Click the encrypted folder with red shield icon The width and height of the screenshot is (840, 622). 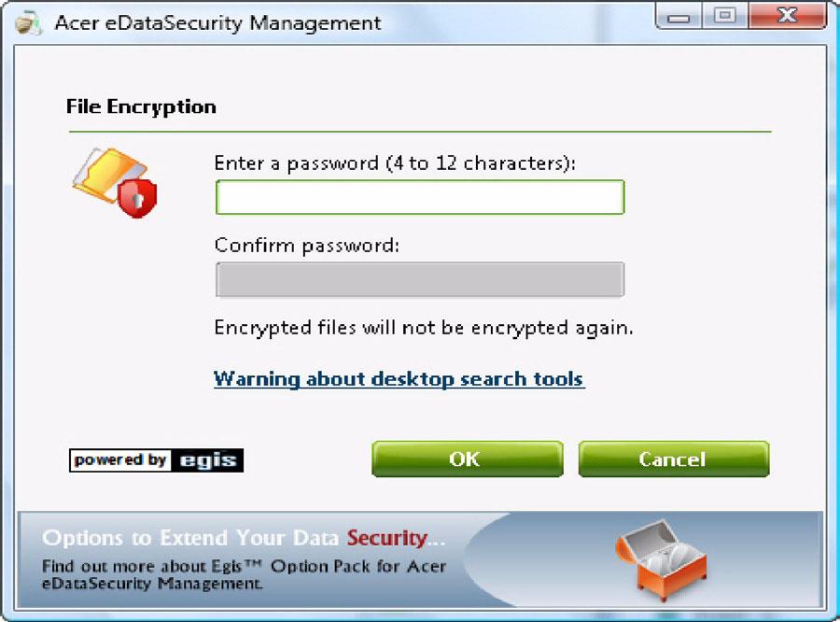115,182
